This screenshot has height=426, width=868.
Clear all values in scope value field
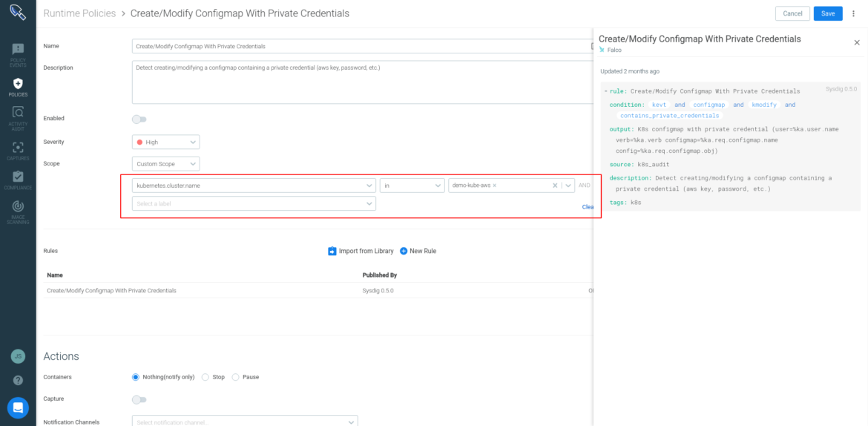click(555, 186)
